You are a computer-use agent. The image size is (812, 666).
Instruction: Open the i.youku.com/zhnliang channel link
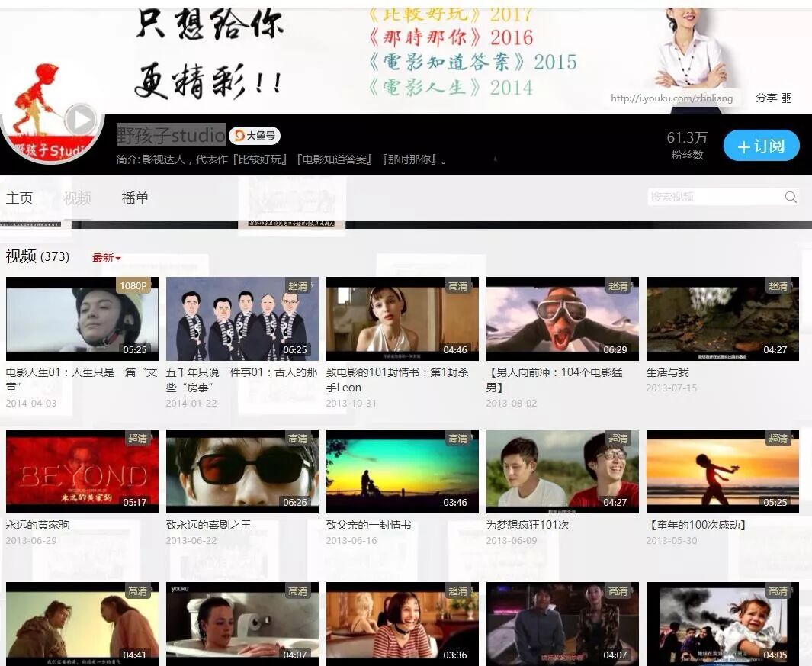669,98
